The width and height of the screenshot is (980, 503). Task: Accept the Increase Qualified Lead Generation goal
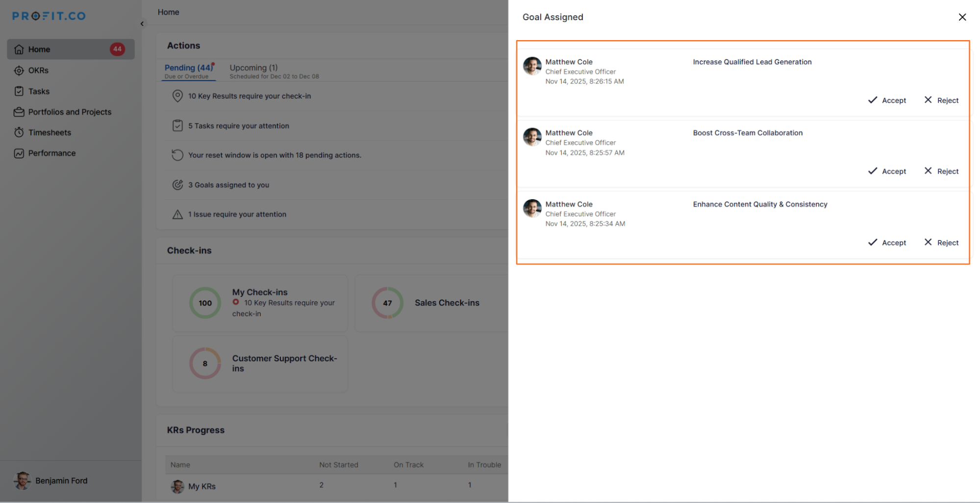887,100
